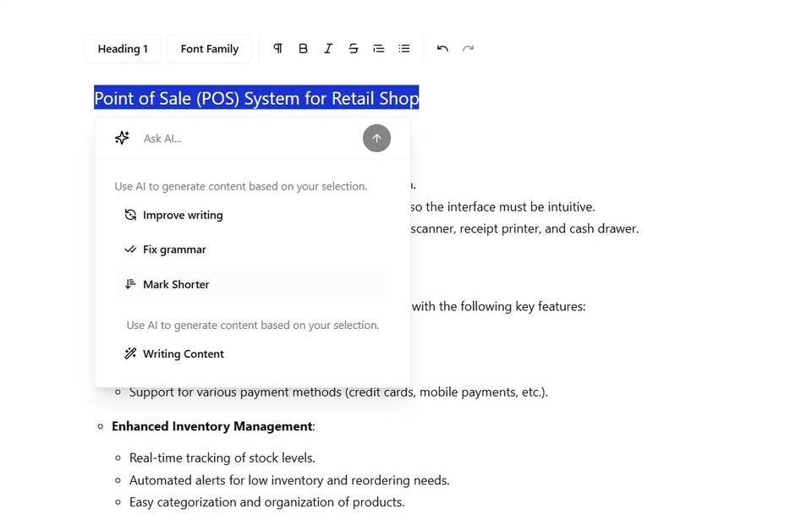
Task: Choose the Writing Content option
Action: coord(183,353)
